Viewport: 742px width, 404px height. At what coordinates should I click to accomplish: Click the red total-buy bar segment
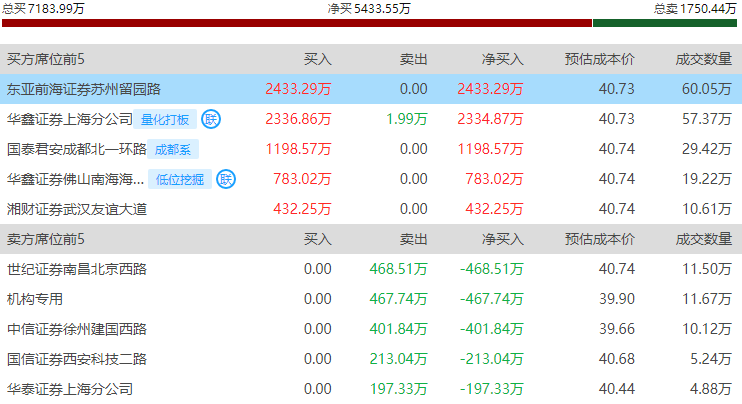pyautogui.click(x=296, y=23)
